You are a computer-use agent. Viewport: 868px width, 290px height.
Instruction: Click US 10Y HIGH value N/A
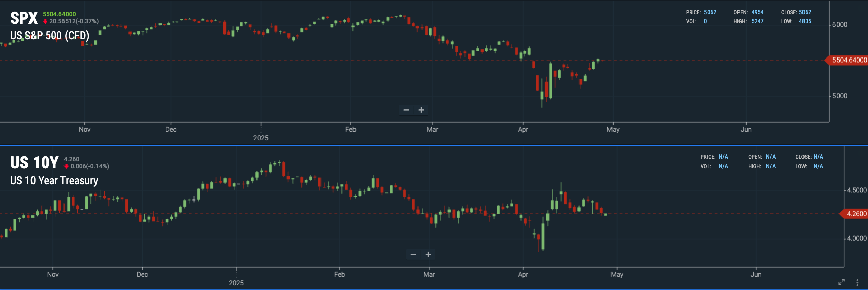click(770, 166)
